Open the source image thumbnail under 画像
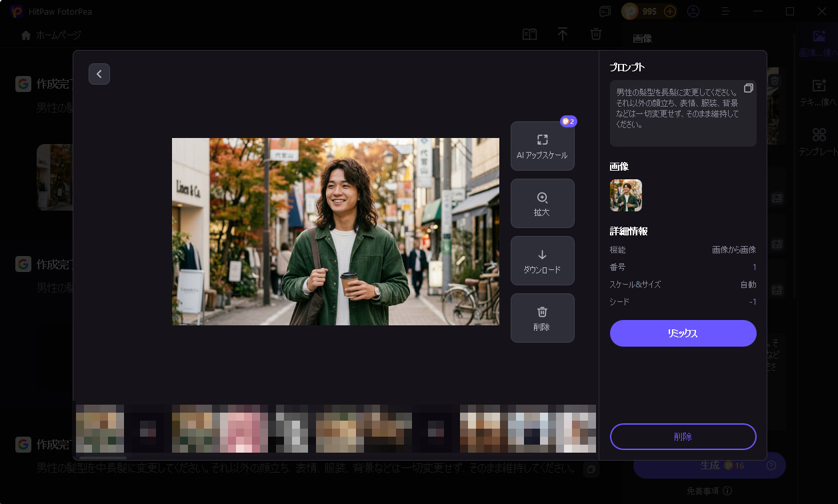This screenshot has width=838, height=504. coord(625,195)
